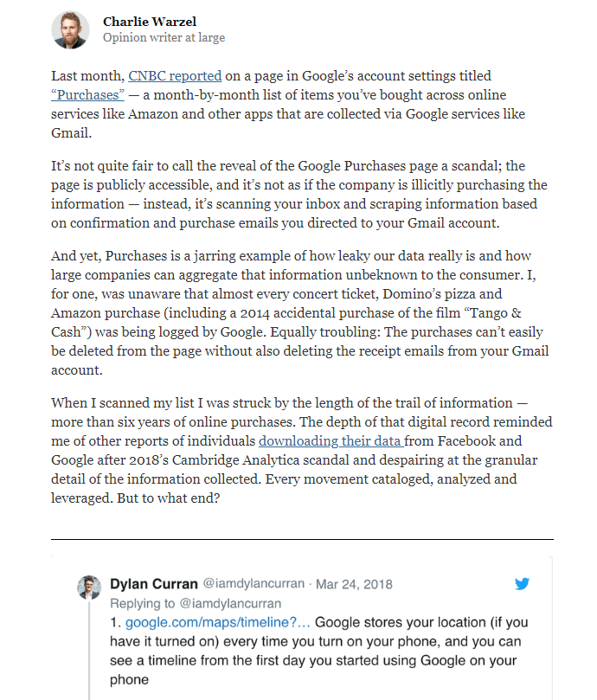This screenshot has height=700, width=597.
Task: Open the "downloading their data" link
Action: [331, 441]
